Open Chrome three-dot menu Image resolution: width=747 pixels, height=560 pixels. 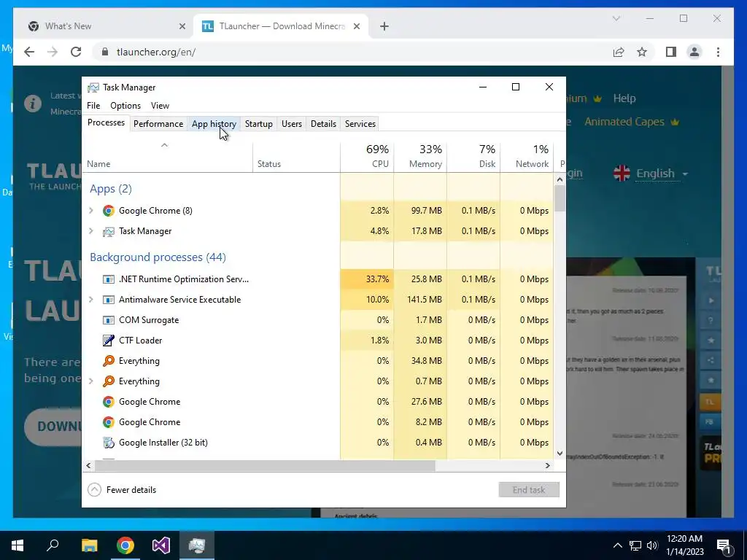coord(718,52)
